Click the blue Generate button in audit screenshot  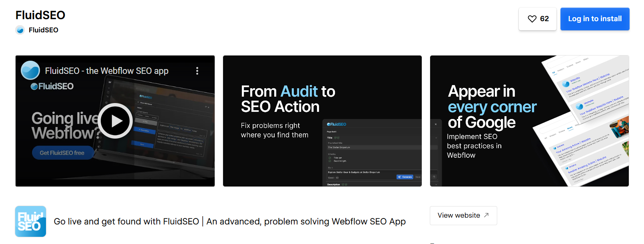[405, 177]
